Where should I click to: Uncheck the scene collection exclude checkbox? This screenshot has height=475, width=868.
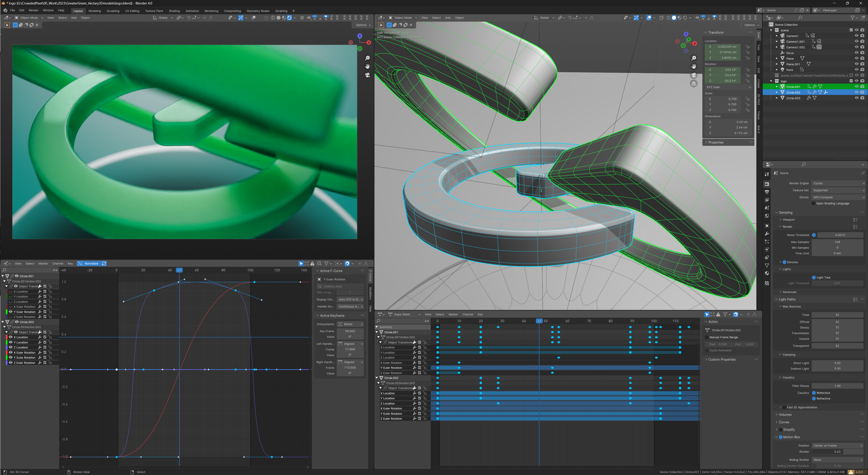(x=851, y=30)
